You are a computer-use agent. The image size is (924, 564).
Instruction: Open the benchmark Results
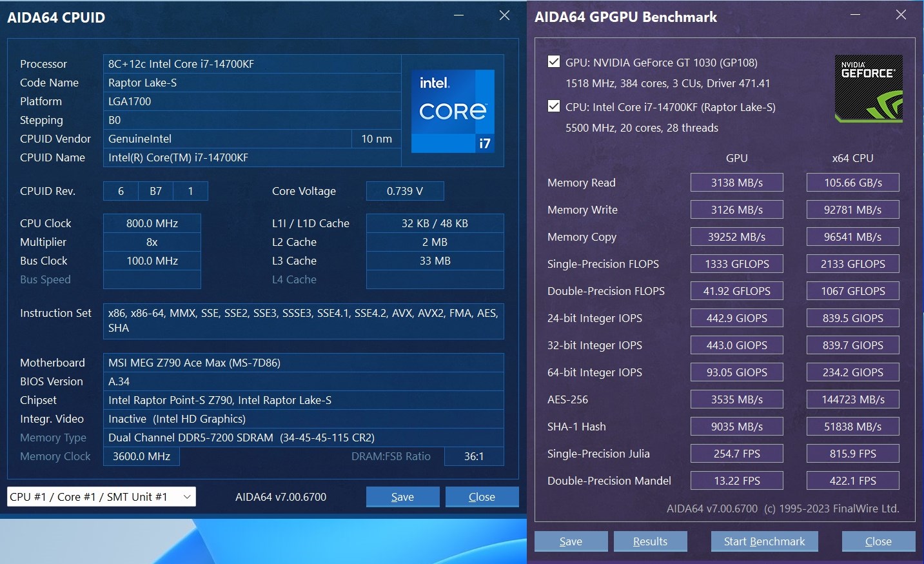click(x=650, y=541)
